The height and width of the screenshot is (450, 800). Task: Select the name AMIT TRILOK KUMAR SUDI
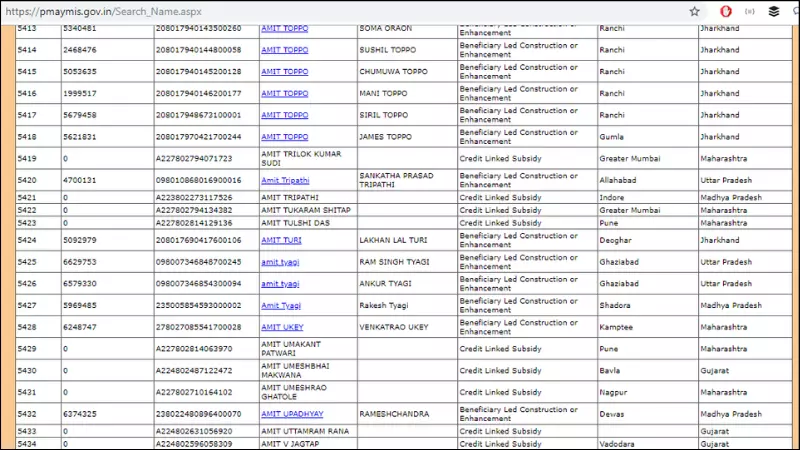tap(301, 158)
